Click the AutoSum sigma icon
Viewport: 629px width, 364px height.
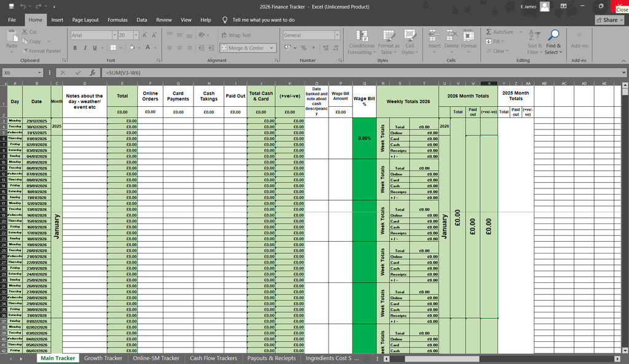click(x=489, y=32)
